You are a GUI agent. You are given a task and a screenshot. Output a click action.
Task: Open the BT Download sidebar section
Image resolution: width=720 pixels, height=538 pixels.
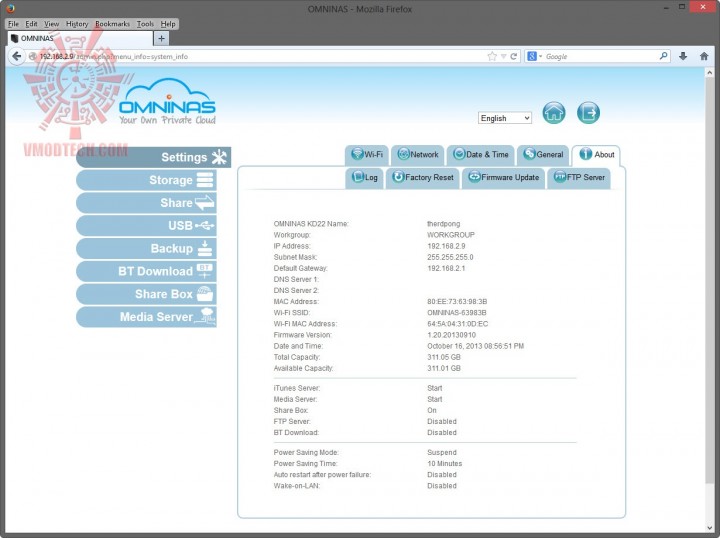click(x=146, y=271)
